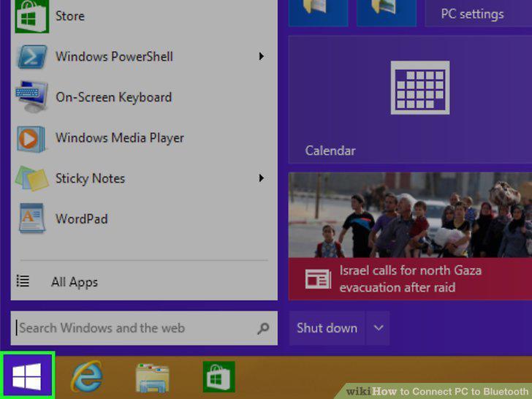532x399 pixels.
Task: Expand the Windows PowerShell submenu arrow
Action: pos(262,56)
